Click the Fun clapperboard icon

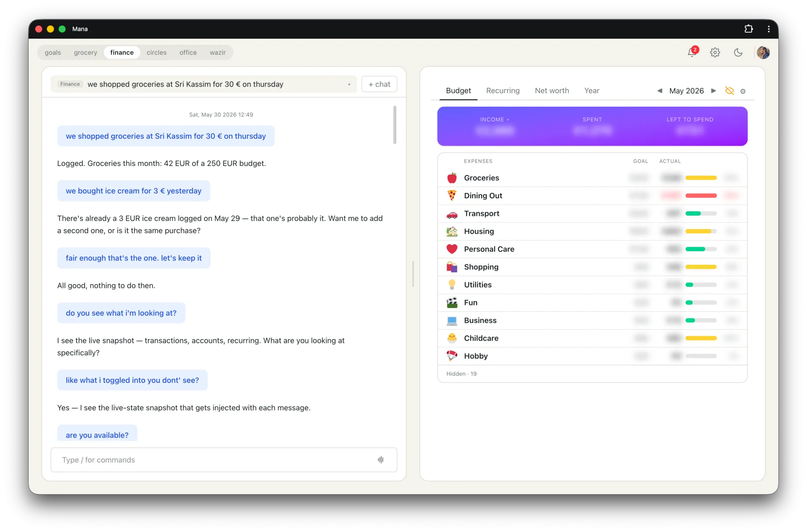(x=452, y=303)
